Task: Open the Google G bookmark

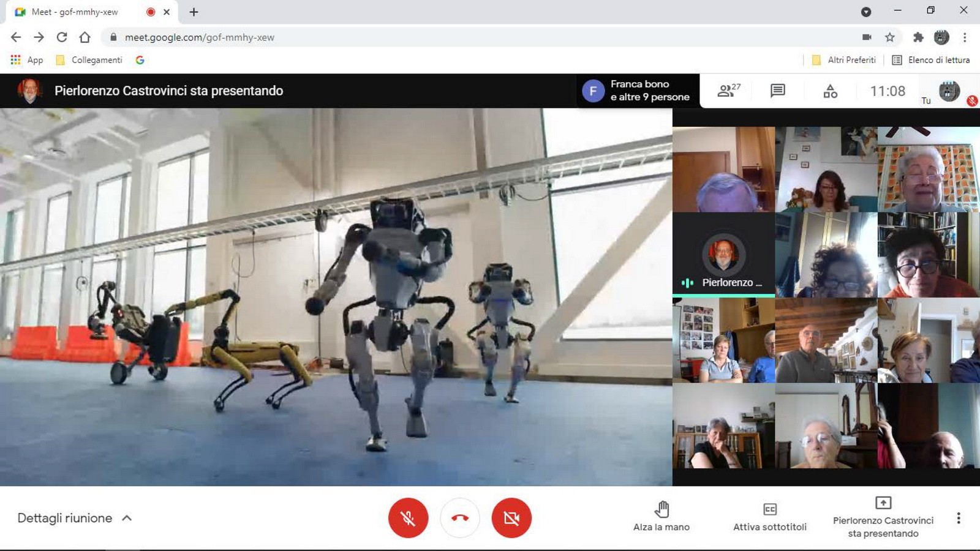Action: [x=140, y=60]
